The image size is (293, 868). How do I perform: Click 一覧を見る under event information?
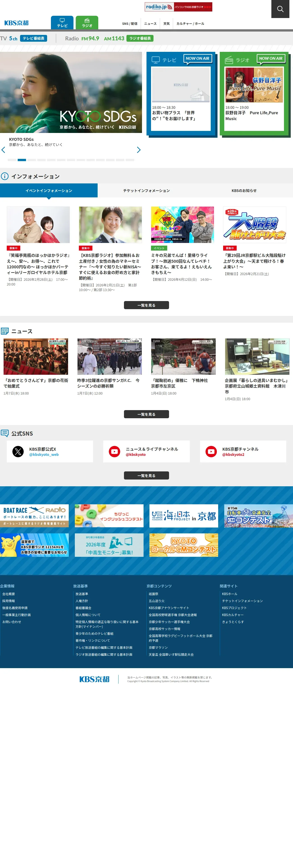point(146,305)
